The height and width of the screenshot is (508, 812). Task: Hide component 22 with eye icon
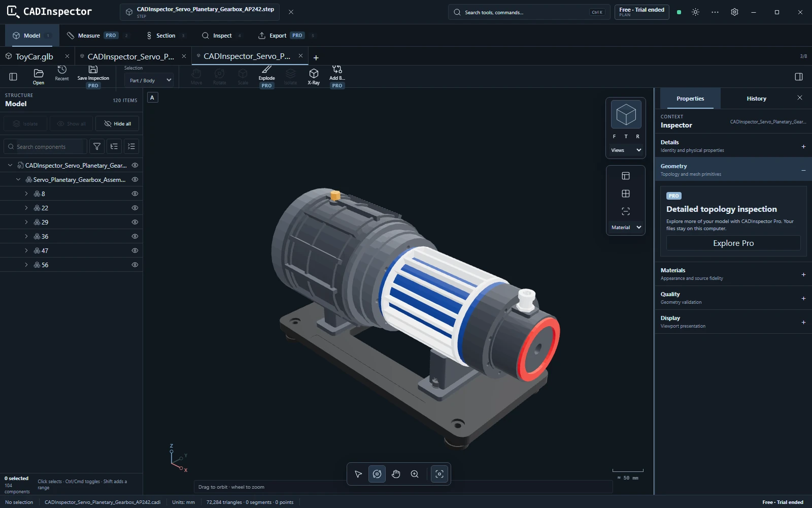(x=135, y=208)
